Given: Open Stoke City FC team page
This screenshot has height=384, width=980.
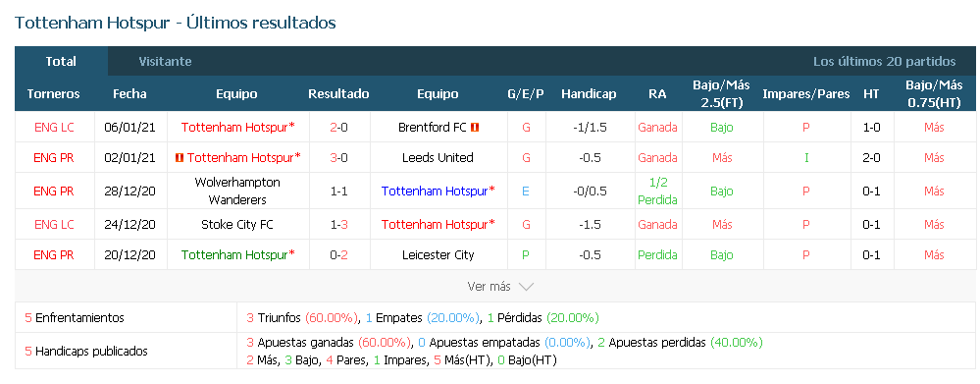Looking at the screenshot, I should pos(236,224).
